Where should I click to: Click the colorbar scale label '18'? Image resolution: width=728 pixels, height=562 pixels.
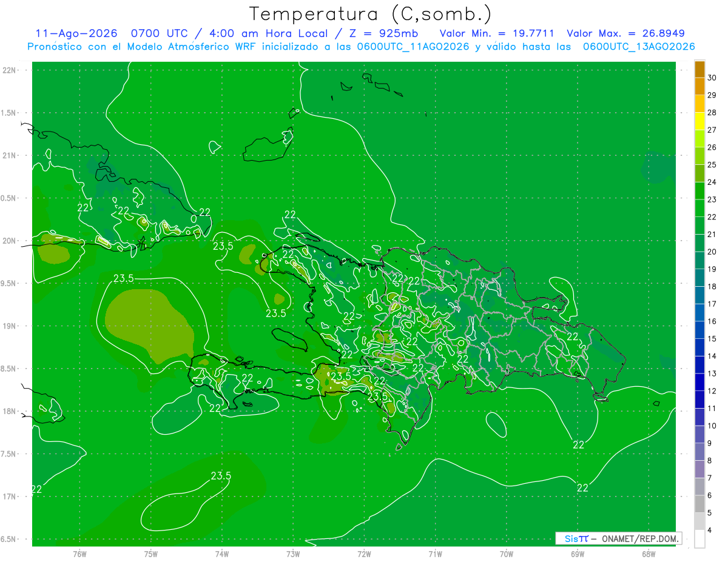712,286
